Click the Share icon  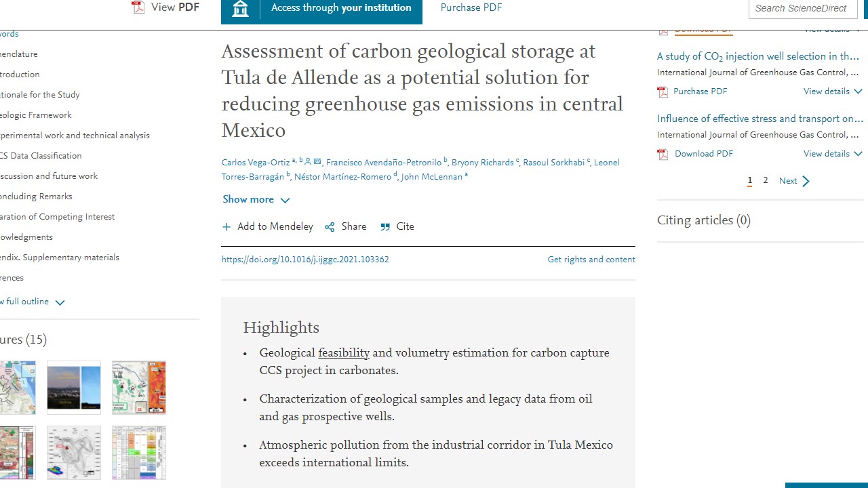click(330, 227)
